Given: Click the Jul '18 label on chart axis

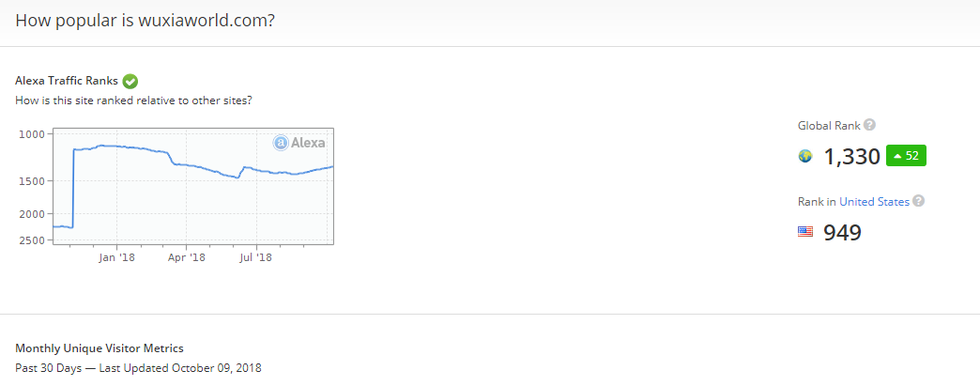Looking at the screenshot, I should (x=256, y=256).
